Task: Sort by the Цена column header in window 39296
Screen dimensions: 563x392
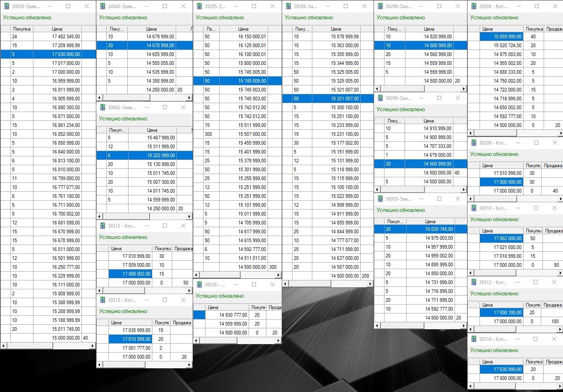Action: (336, 29)
